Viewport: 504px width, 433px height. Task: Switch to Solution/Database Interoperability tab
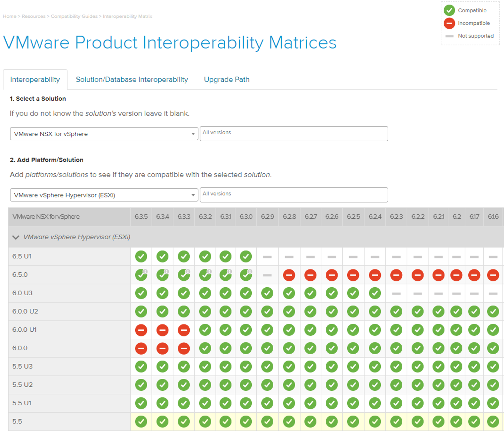point(132,79)
